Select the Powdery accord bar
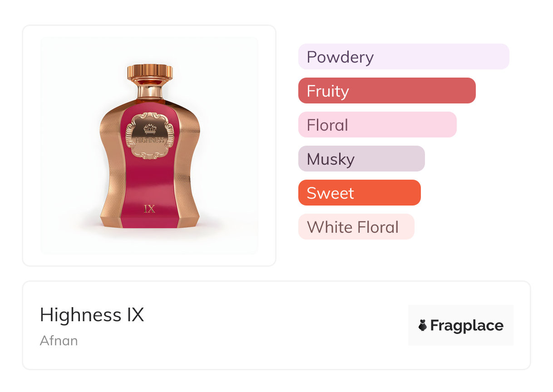The image size is (553, 392). (403, 57)
